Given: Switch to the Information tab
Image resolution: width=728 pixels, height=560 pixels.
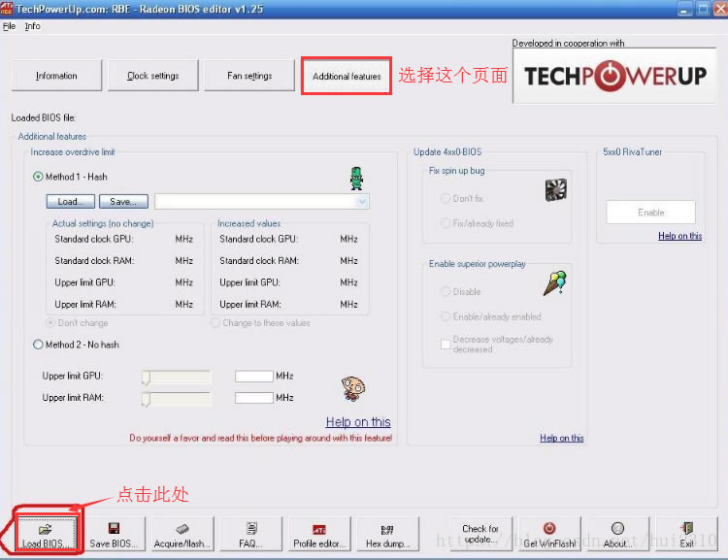Looking at the screenshot, I should (x=56, y=76).
